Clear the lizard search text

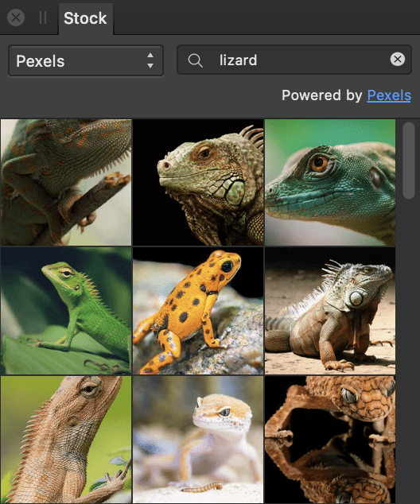point(398,60)
